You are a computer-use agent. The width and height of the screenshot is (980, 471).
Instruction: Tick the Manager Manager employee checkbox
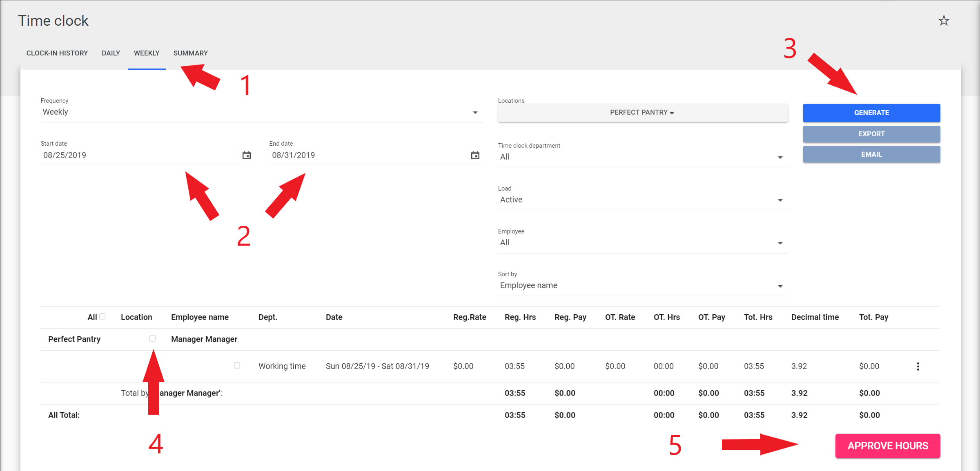pyautogui.click(x=152, y=339)
